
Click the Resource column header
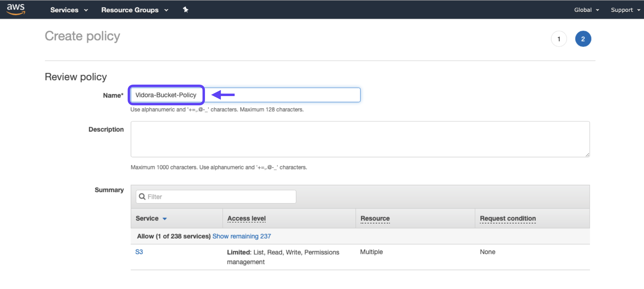click(375, 219)
